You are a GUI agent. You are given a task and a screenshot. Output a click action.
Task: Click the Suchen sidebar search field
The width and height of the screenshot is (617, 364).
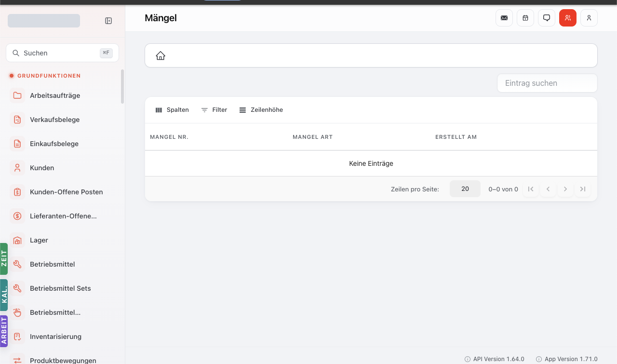click(62, 53)
